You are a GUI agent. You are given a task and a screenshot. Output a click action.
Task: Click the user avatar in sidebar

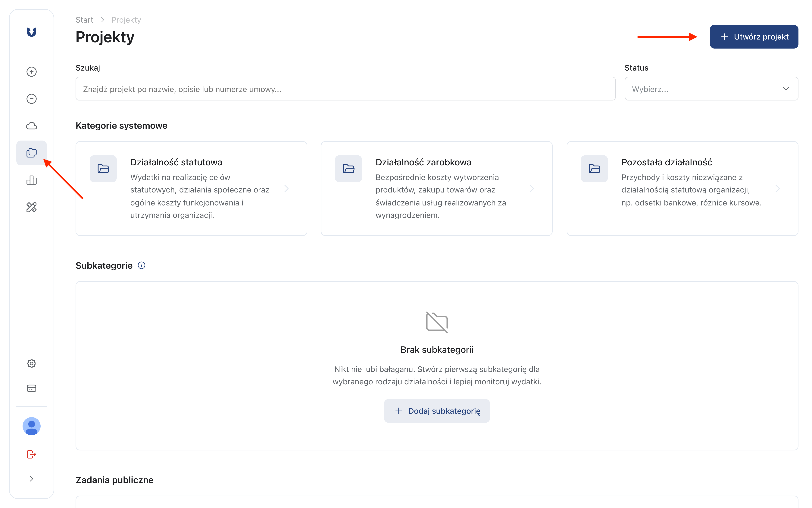32,426
